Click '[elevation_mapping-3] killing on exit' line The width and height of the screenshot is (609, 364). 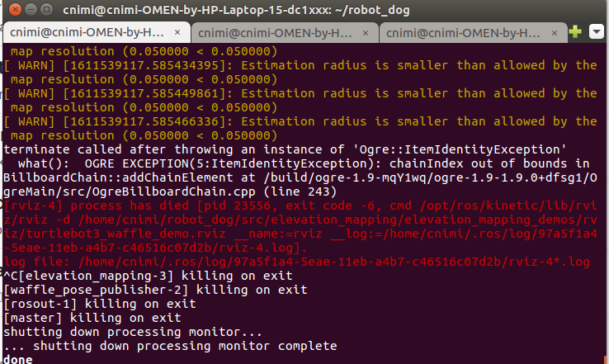(x=148, y=276)
